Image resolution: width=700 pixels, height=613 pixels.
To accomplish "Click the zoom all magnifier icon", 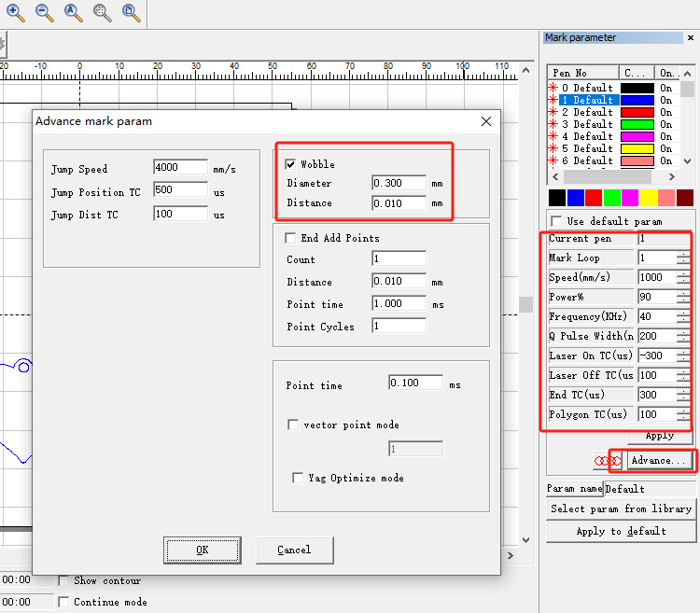I will (x=73, y=12).
